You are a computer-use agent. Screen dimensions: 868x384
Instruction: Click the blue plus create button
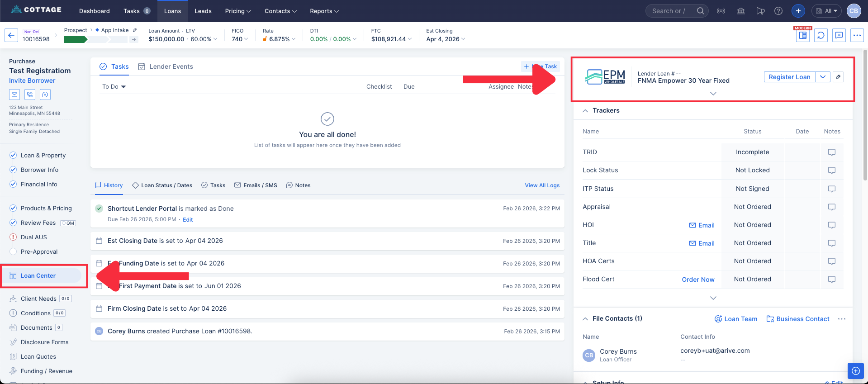[x=798, y=11]
